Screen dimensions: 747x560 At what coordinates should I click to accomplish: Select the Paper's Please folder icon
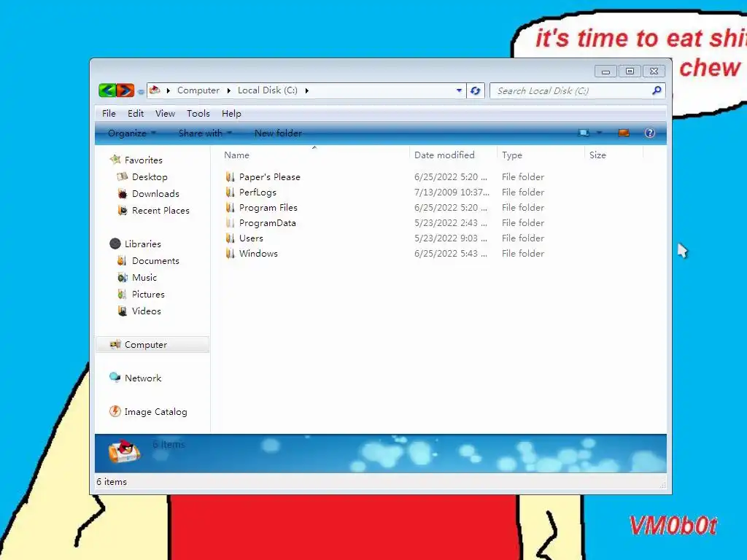tap(231, 177)
